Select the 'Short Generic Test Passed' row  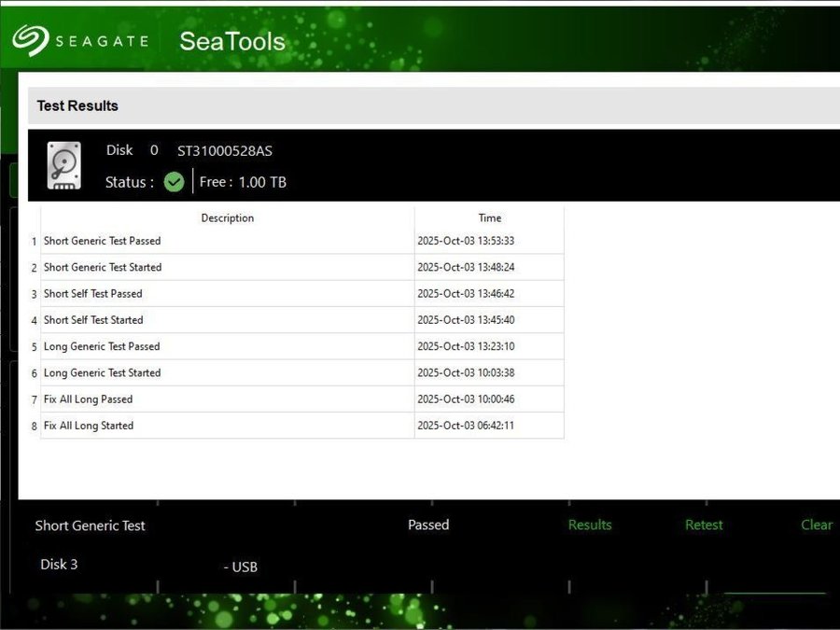[103, 241]
